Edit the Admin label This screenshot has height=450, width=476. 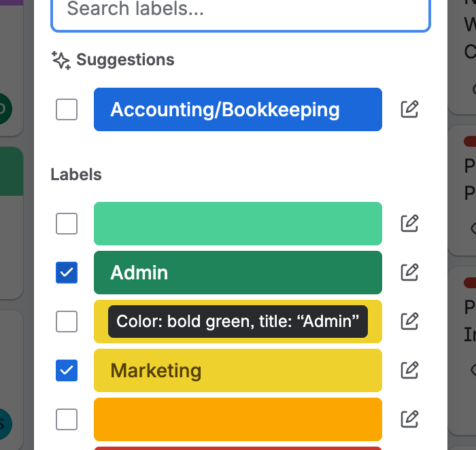click(409, 273)
